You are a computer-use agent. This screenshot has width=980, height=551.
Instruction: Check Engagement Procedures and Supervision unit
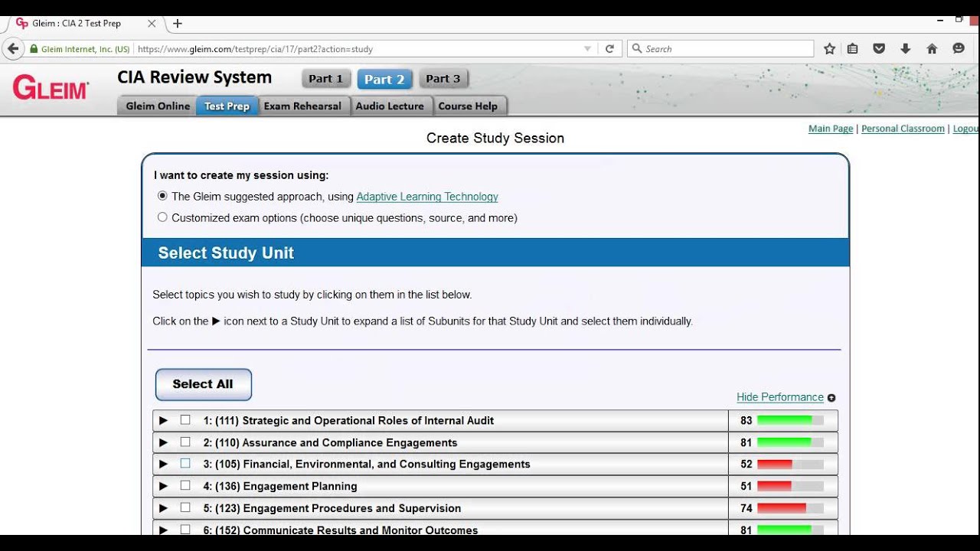pos(185,507)
